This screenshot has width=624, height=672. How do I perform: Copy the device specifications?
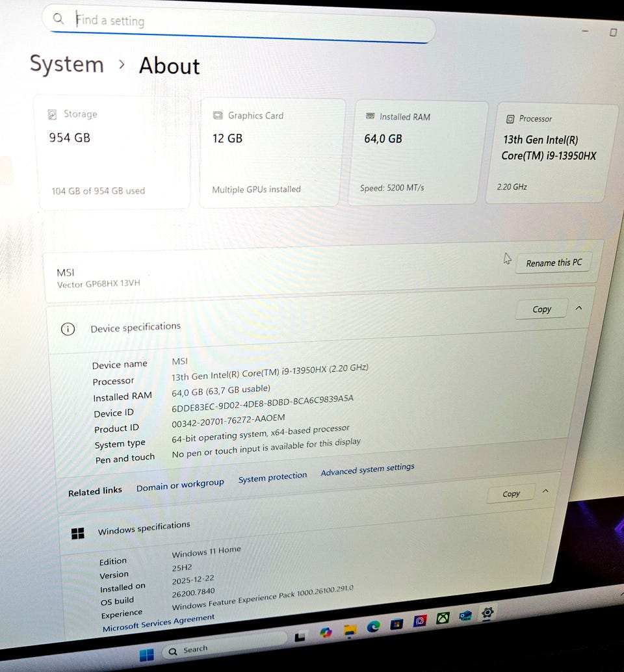click(x=541, y=309)
